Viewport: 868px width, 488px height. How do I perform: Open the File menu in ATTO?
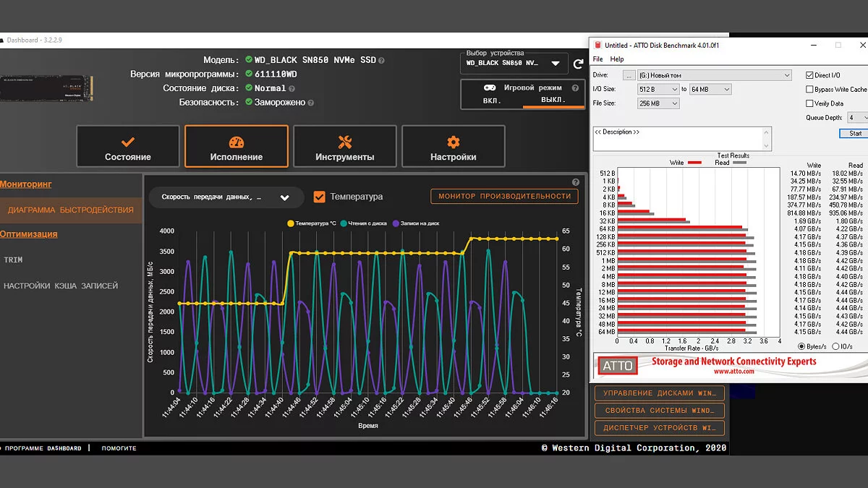click(597, 59)
